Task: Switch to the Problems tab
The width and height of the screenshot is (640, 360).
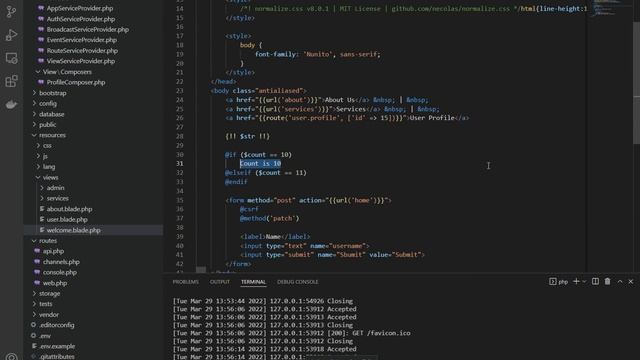Action: 185,282
